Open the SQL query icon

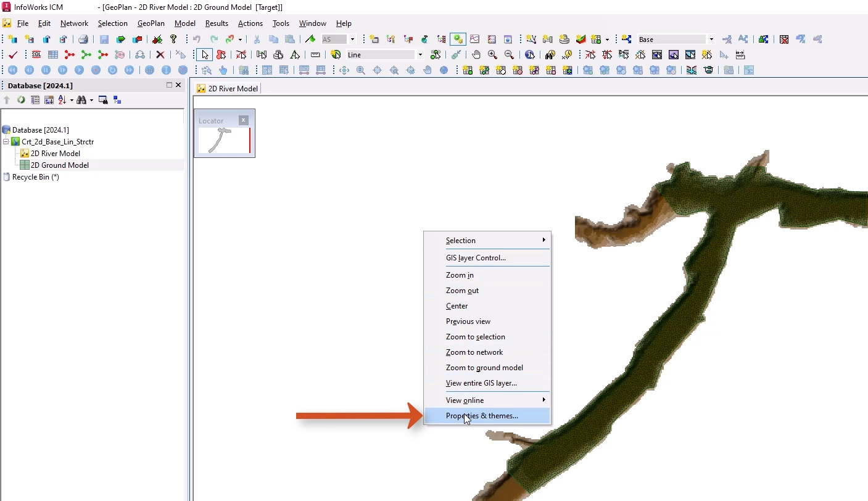tap(36, 55)
